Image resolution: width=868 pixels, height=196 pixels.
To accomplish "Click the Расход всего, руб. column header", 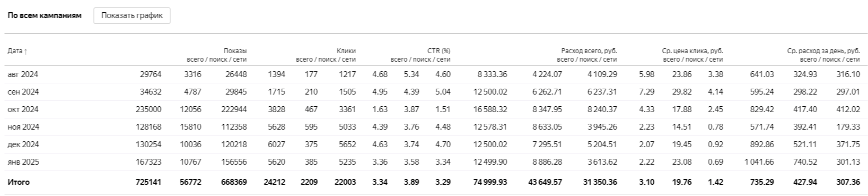I will pyautogui.click(x=589, y=51).
